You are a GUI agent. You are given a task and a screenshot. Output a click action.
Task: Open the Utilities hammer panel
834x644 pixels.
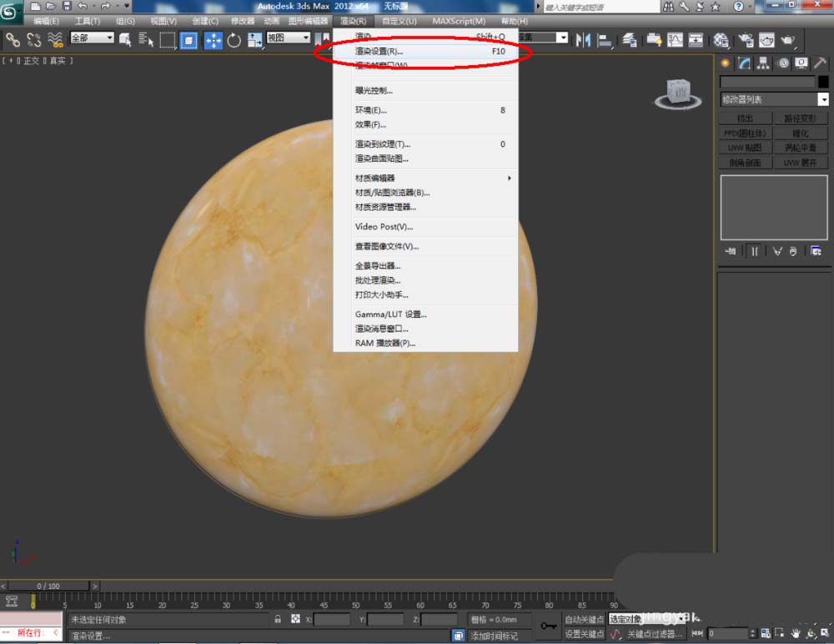tap(821, 63)
